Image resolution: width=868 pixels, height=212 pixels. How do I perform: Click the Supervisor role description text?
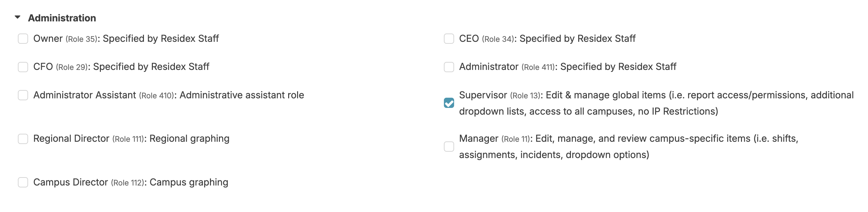coord(656,103)
